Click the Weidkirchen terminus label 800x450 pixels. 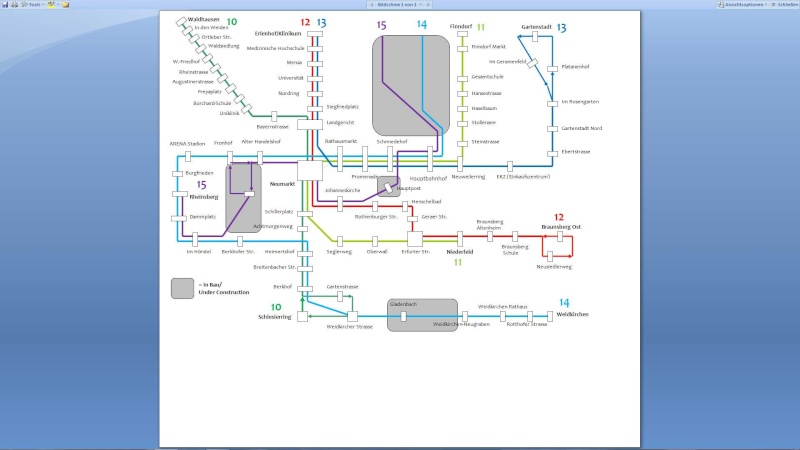pyautogui.click(x=572, y=314)
